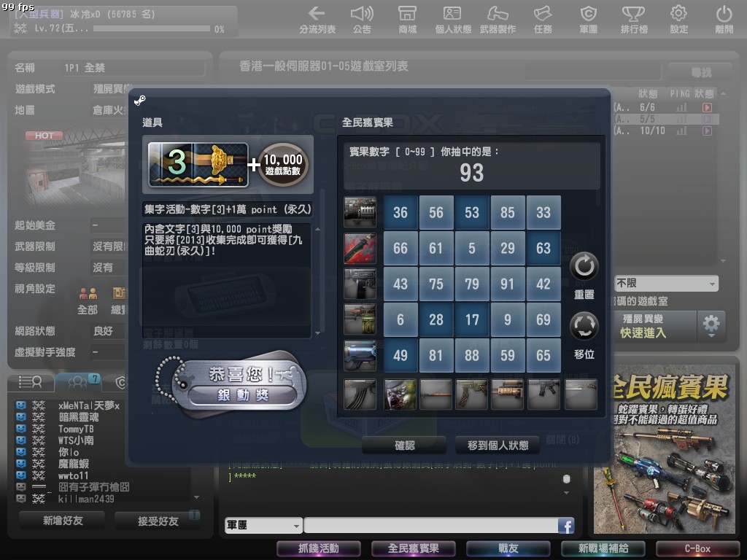Click bingo number 17 tile
The height and width of the screenshot is (560, 747).
pyautogui.click(x=472, y=319)
